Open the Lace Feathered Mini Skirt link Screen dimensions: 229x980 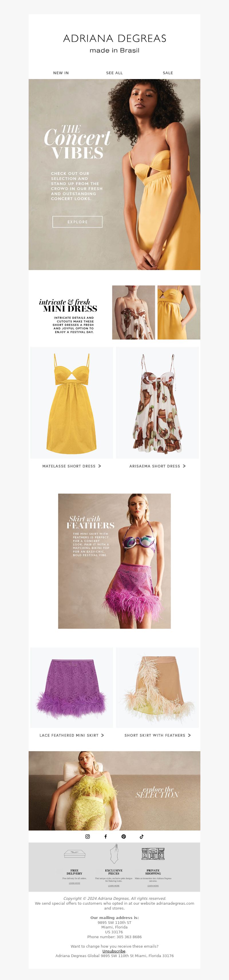(72, 735)
